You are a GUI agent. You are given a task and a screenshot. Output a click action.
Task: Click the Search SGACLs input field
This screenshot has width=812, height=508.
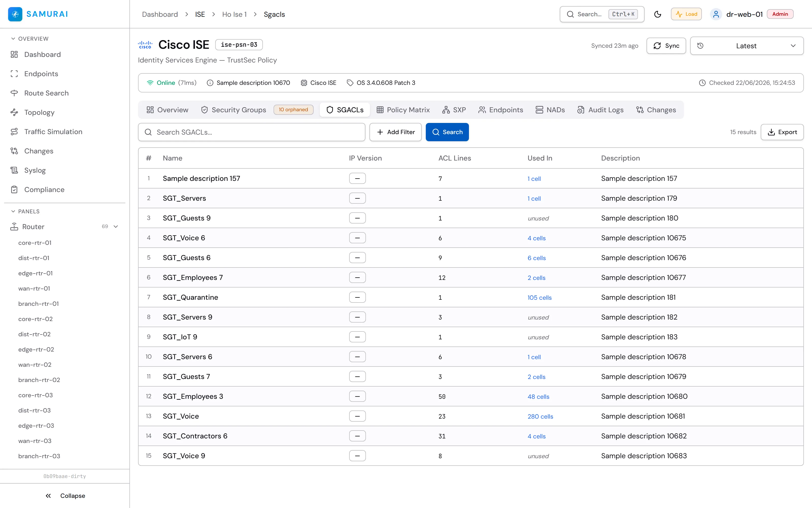[252, 132]
